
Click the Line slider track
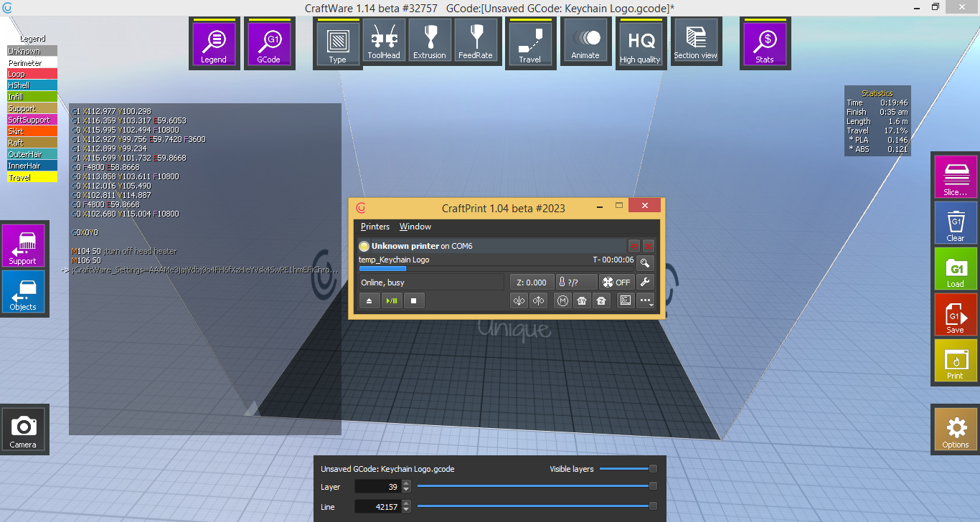pos(537,506)
